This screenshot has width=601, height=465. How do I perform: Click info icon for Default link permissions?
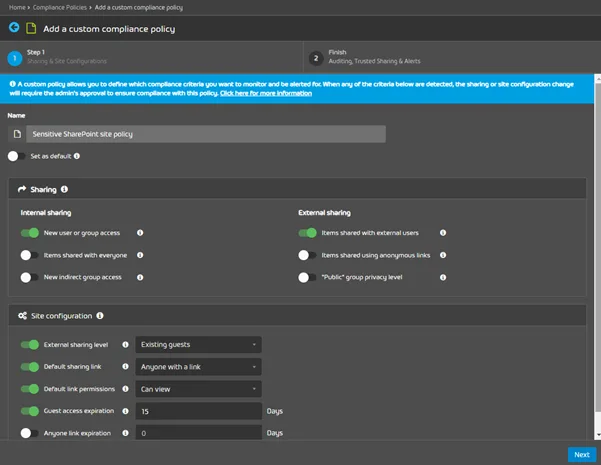[125, 389]
